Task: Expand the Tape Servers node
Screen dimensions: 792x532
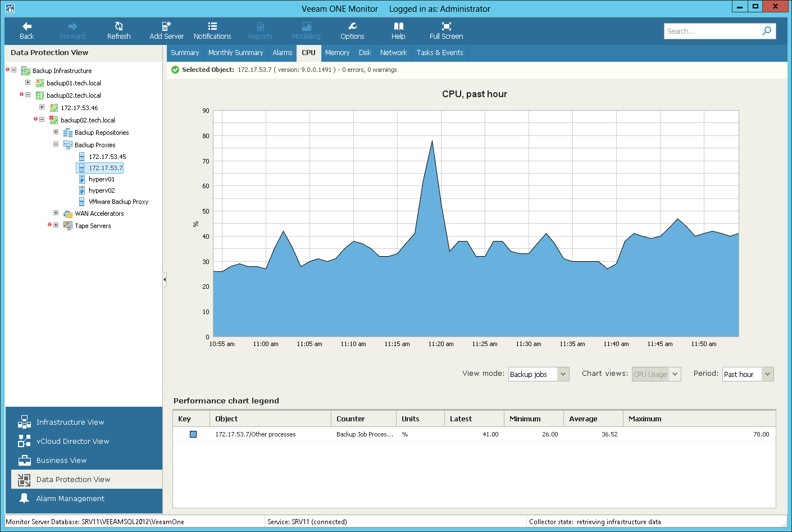Action: point(56,225)
